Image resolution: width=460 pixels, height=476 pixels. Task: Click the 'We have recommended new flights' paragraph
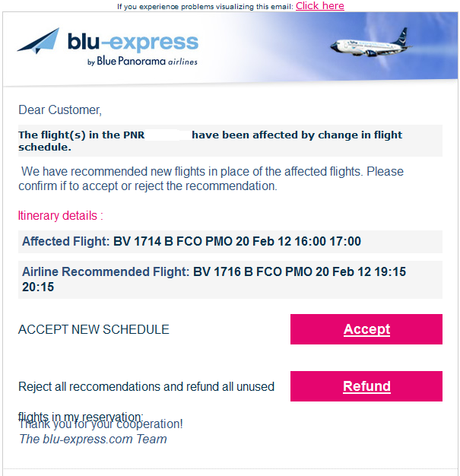coord(211,179)
